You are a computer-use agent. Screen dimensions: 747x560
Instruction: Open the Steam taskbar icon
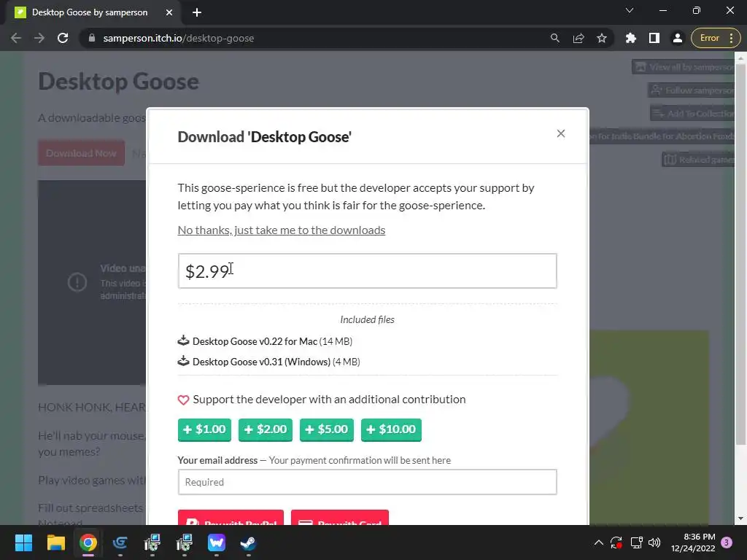click(248, 542)
